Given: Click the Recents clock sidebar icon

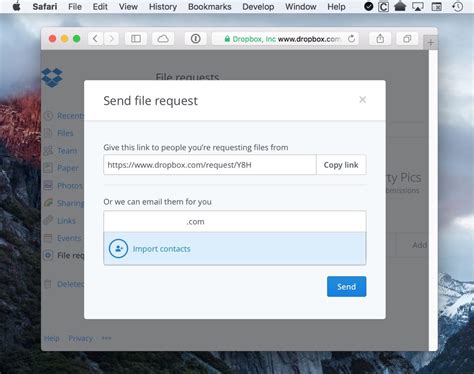Looking at the screenshot, I should point(48,116).
